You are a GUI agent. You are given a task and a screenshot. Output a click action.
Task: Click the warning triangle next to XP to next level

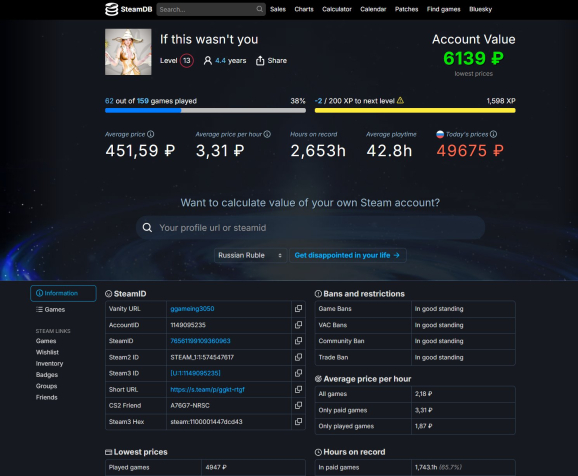click(400, 100)
